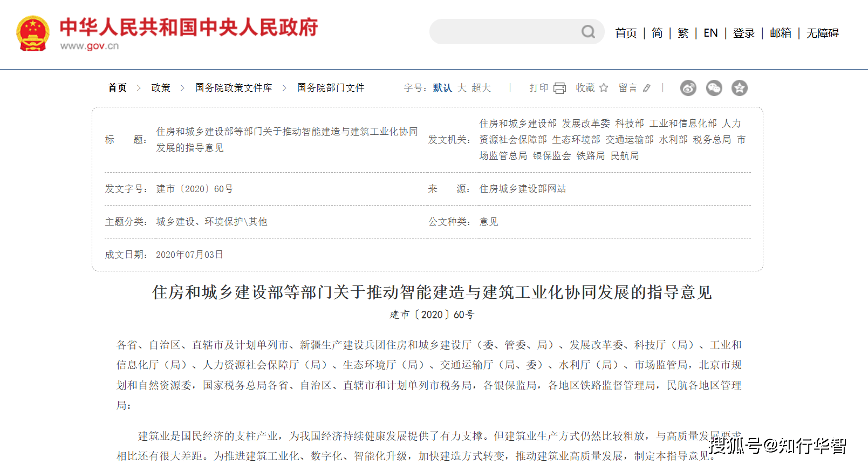The height and width of the screenshot is (464, 868).
Task: Select the 默认 default font size
Action: coord(442,88)
